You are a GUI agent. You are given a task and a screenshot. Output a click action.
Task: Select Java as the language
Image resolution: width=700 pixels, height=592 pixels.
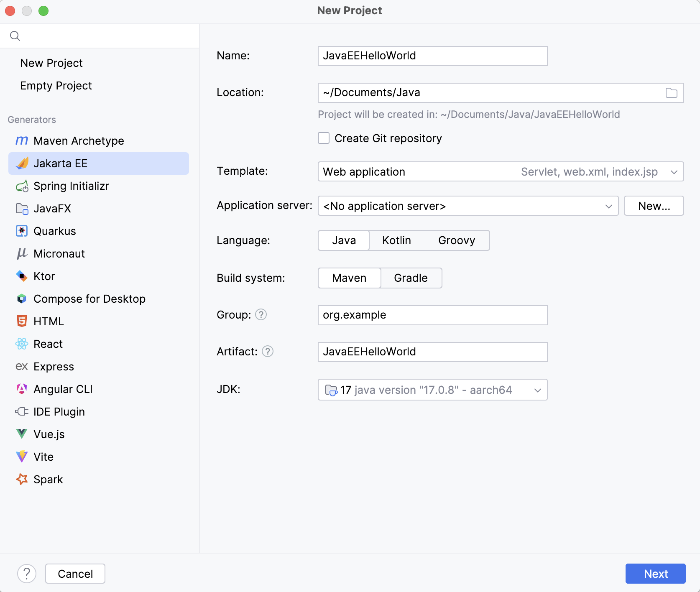(344, 240)
